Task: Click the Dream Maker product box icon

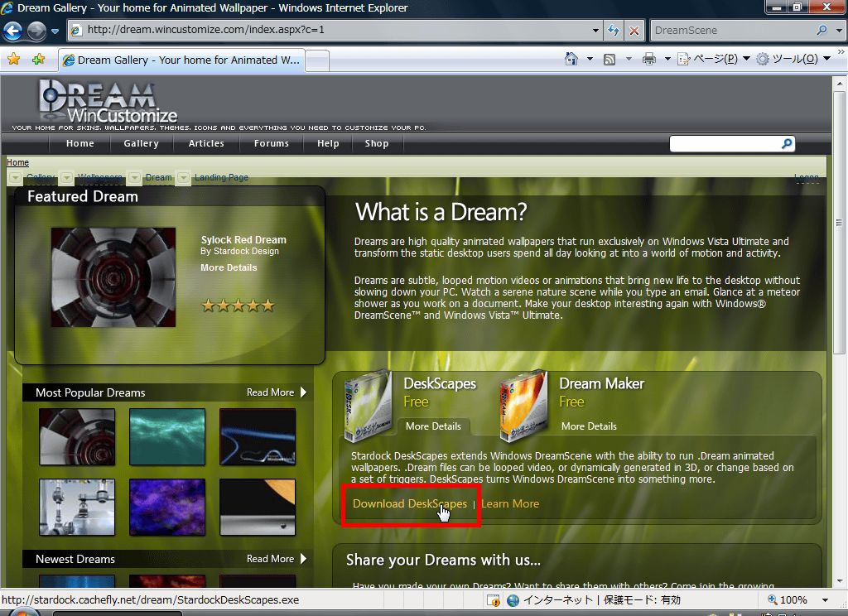Action: [x=523, y=406]
